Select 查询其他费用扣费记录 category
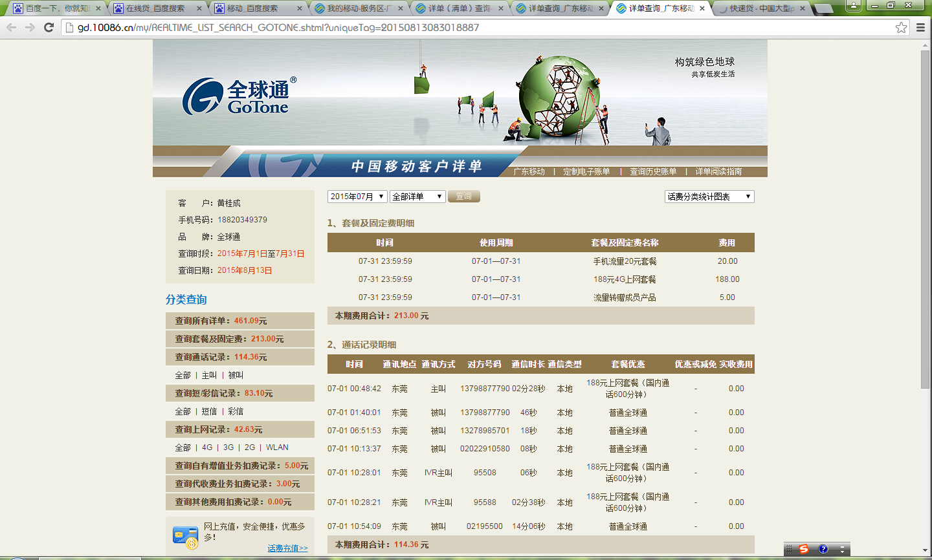The height and width of the screenshot is (560, 932). coord(240,502)
